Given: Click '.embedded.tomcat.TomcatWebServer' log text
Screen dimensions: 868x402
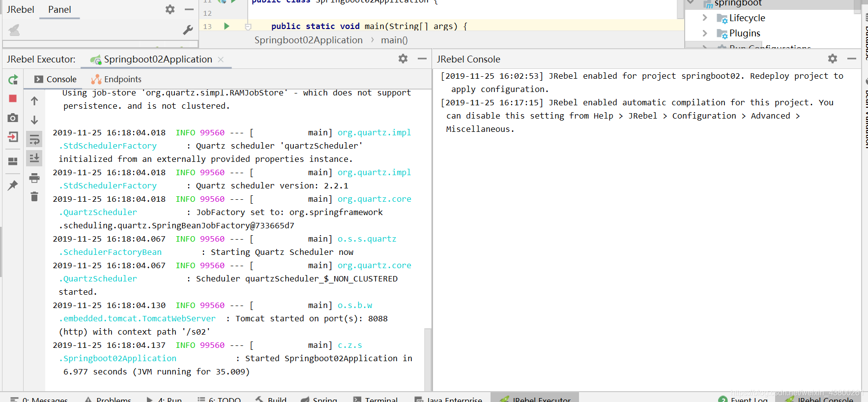Looking at the screenshot, I should pyautogui.click(x=137, y=319).
